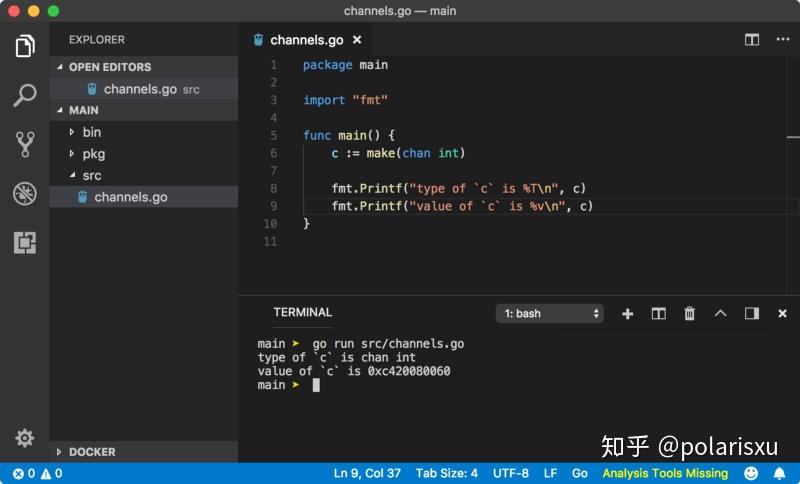Click the 'func main() {' code line
The width and height of the screenshot is (800, 484).
pyautogui.click(x=349, y=135)
